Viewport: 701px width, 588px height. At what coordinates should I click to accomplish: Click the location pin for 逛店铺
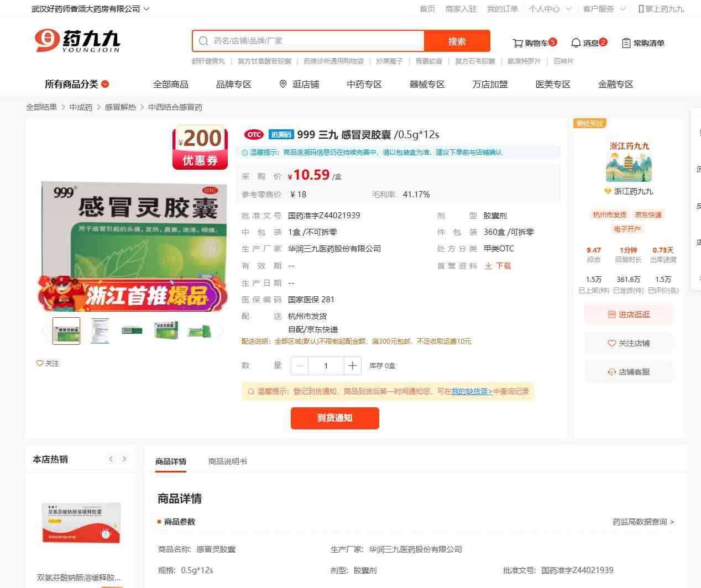pyautogui.click(x=283, y=84)
